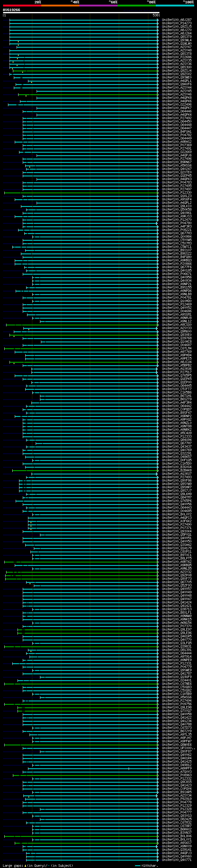Click the orange ~40% identity legend segment
This screenshot has width=197, height=868.
[x=60, y=6]
